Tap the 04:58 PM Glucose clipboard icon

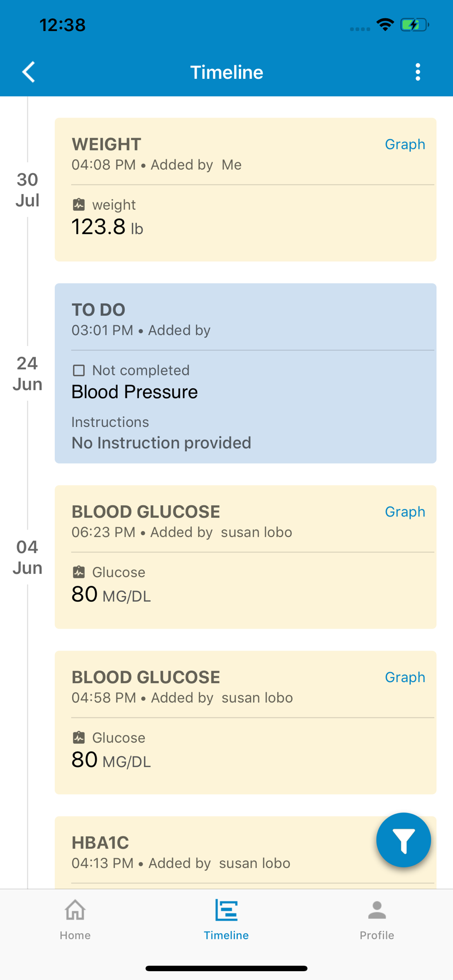coord(79,737)
